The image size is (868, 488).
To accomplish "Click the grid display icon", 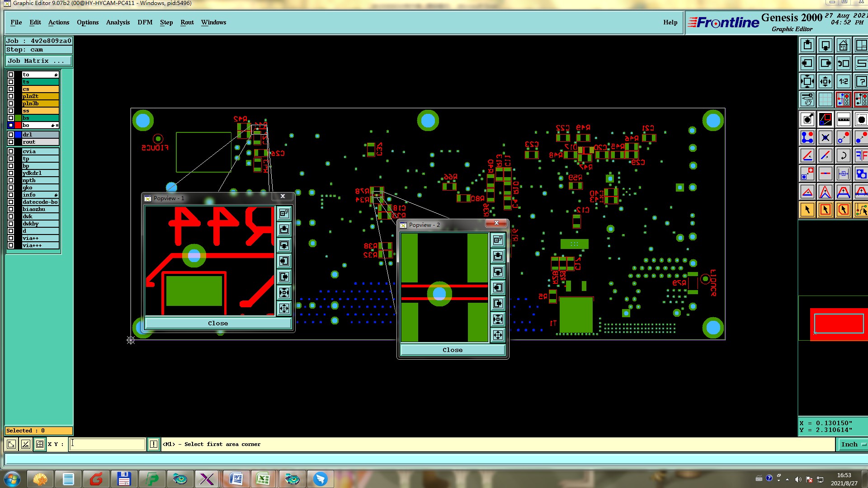I will (825, 99).
